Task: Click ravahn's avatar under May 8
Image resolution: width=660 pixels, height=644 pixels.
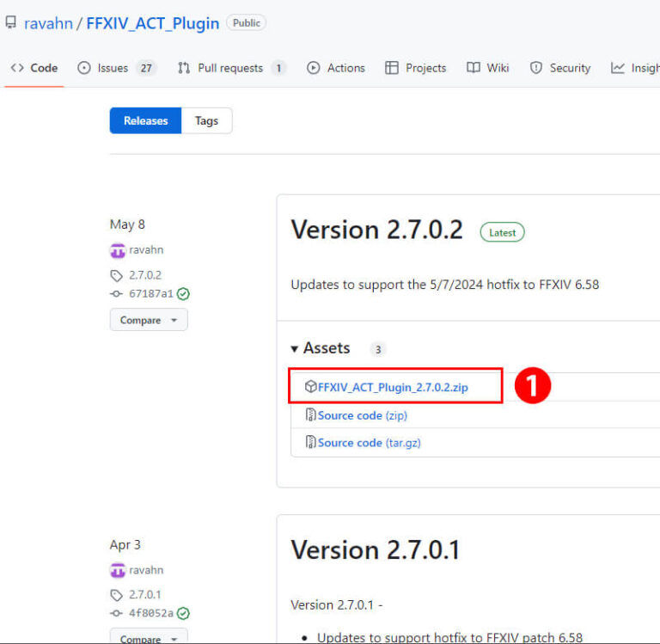Action: tap(118, 251)
